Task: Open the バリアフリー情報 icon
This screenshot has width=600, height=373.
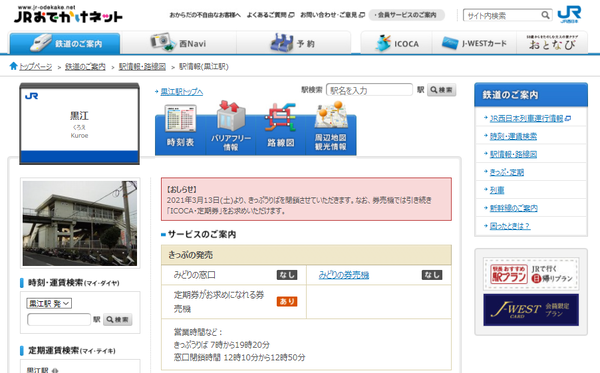Action: click(231, 128)
